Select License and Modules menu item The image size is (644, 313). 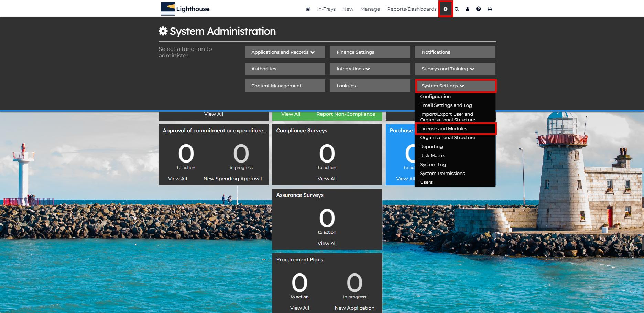[444, 128]
